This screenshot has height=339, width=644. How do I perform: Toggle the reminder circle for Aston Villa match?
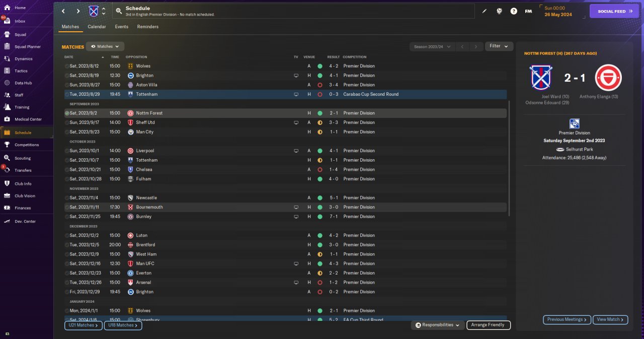[67, 85]
